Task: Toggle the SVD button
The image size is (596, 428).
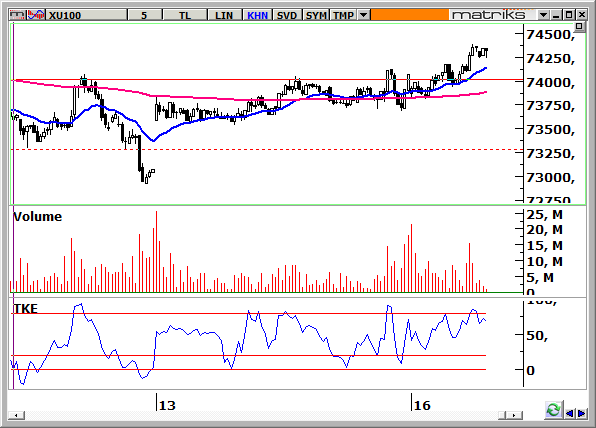Action: (287, 15)
